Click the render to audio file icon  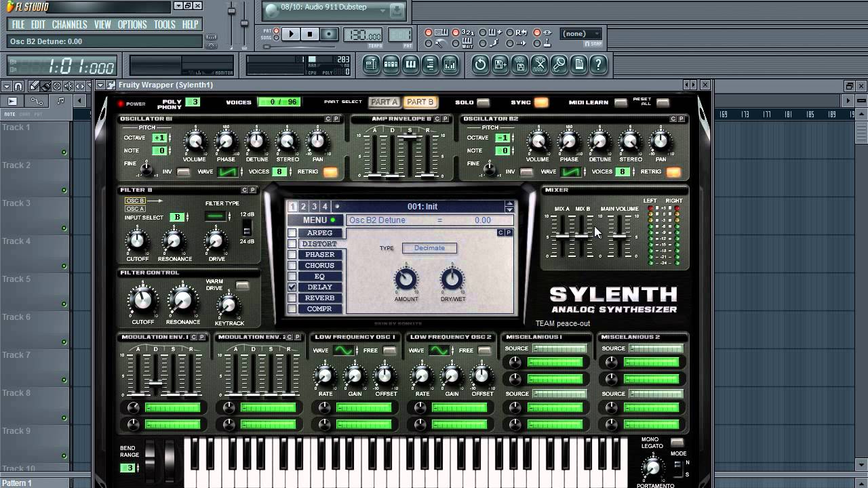point(519,64)
